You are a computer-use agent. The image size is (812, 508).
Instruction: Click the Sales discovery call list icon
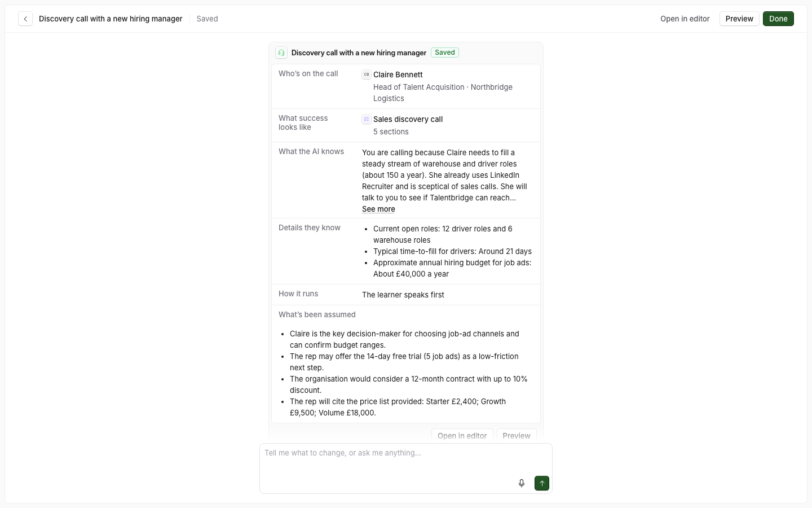(x=367, y=119)
